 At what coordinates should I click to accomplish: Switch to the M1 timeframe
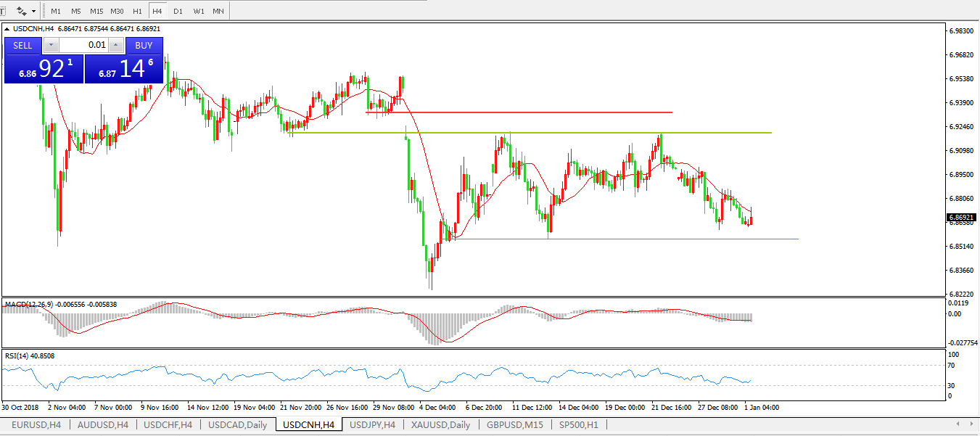56,12
